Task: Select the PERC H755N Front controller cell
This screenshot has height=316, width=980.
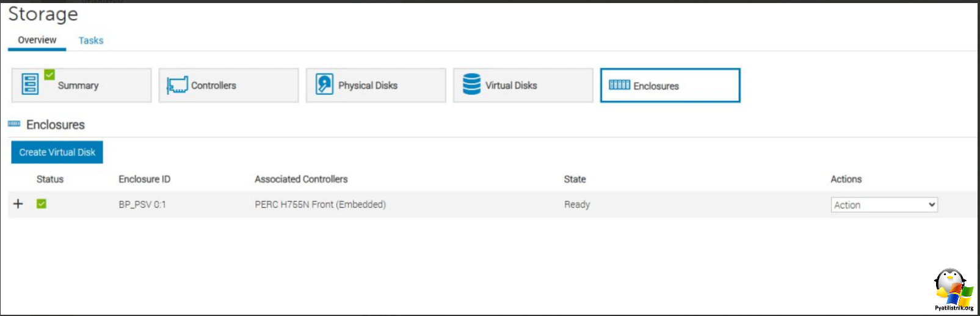Action: coord(320,205)
